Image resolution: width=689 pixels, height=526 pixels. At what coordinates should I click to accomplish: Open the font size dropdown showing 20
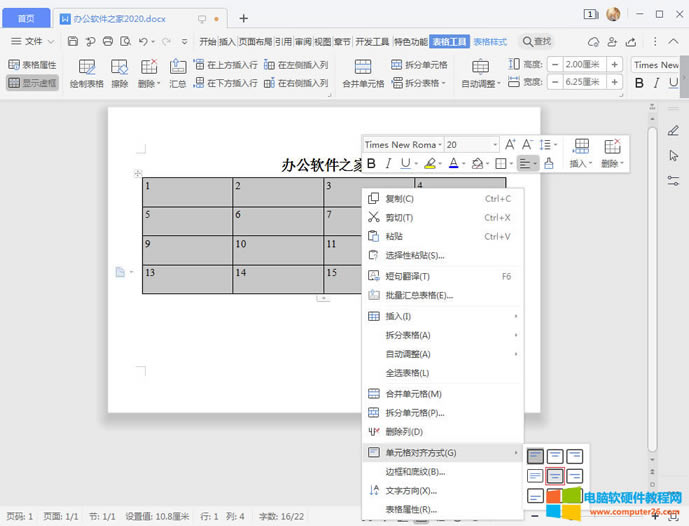click(471, 145)
